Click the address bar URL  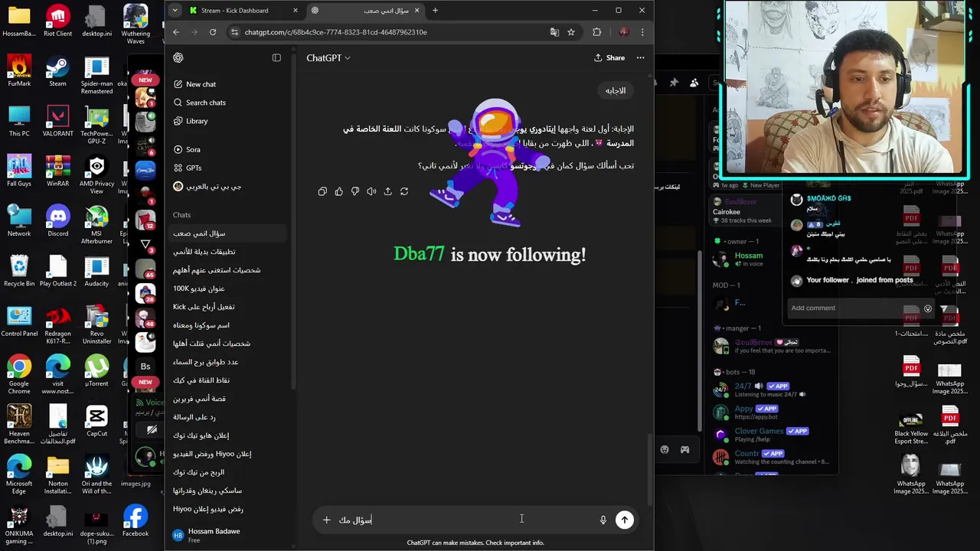pos(335,32)
